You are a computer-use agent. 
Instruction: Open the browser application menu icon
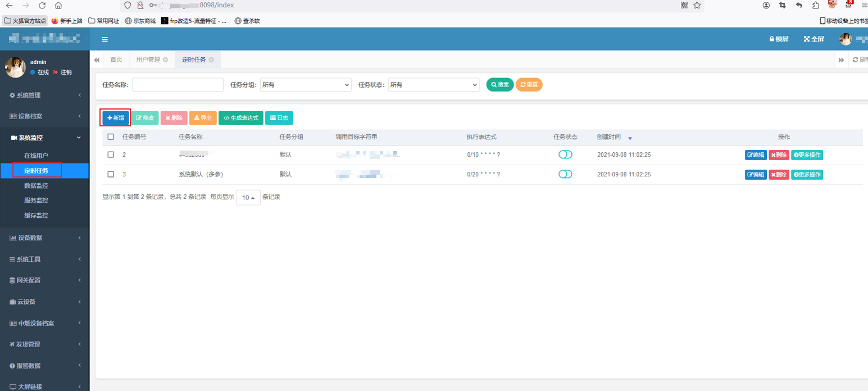[x=865, y=5]
